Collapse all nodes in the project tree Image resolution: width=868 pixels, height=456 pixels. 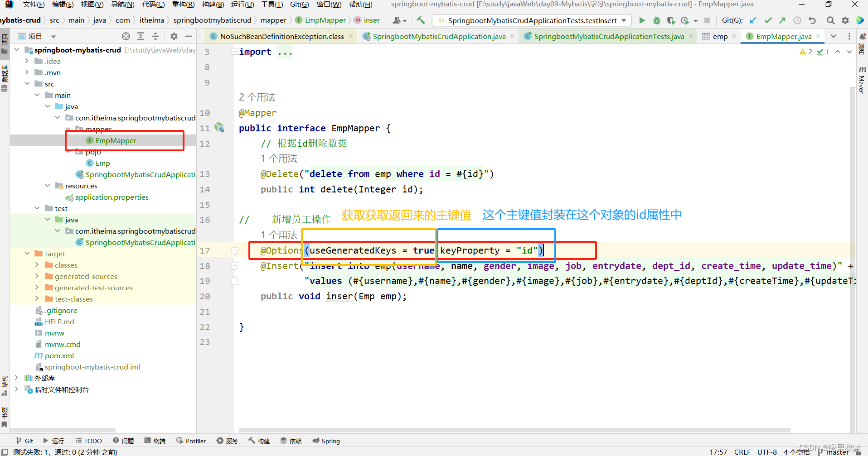point(155,36)
